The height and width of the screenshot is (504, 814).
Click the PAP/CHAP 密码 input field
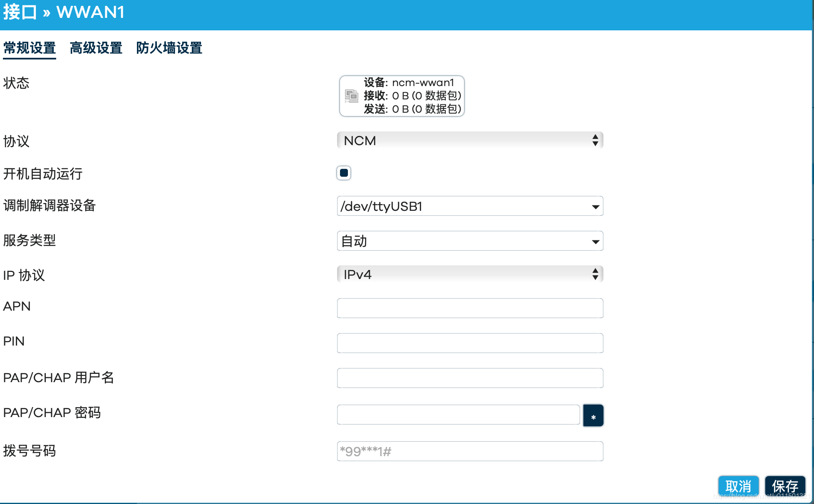tap(458, 415)
